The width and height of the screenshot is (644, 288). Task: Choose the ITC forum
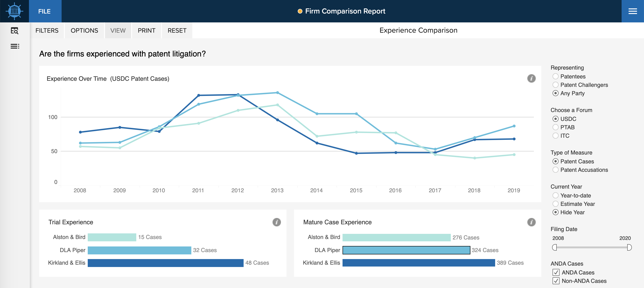tap(556, 136)
